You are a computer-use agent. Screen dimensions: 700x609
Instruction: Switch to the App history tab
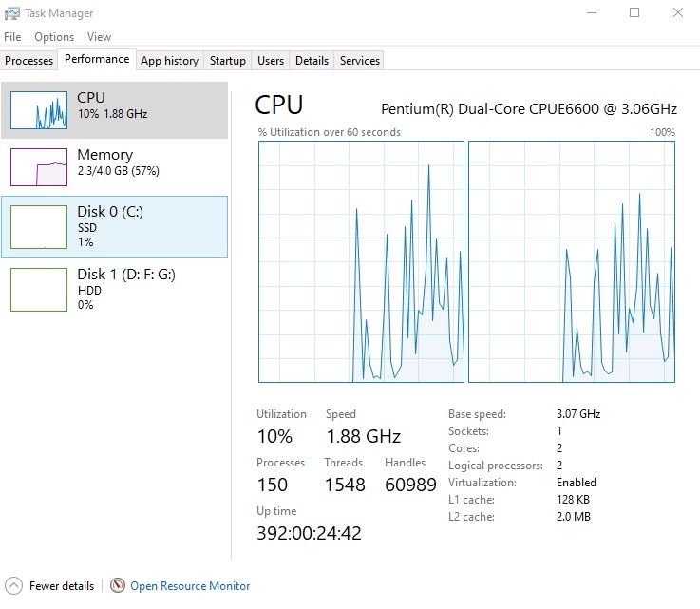tap(169, 61)
